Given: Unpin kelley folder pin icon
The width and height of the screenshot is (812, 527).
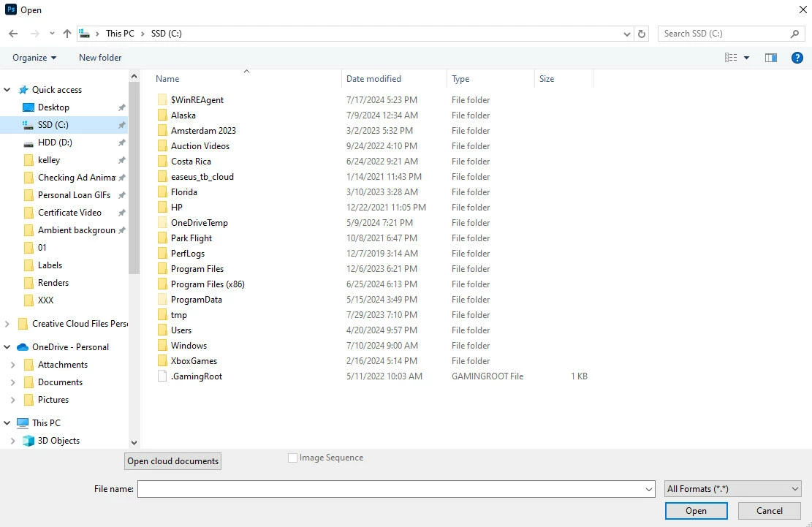Looking at the screenshot, I should click(x=122, y=160).
